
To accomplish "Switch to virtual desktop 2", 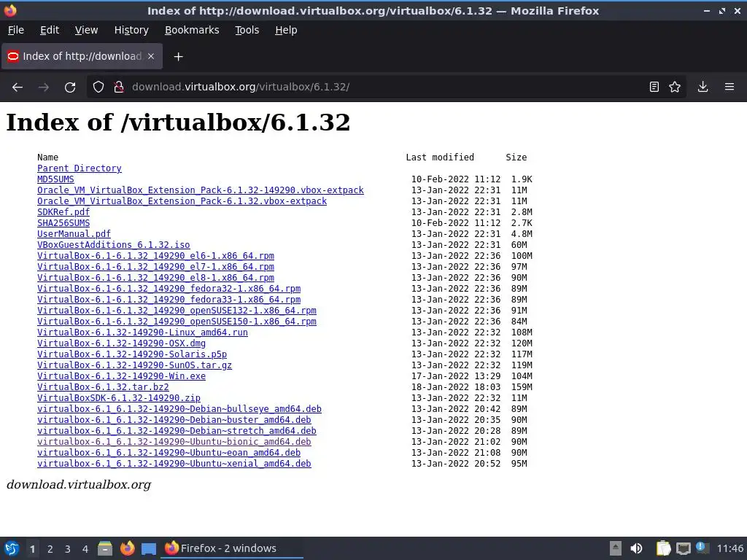I will (50, 549).
